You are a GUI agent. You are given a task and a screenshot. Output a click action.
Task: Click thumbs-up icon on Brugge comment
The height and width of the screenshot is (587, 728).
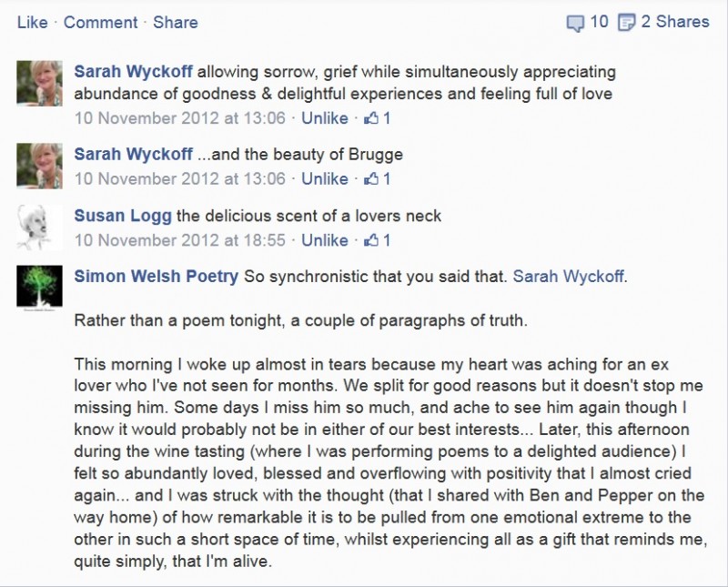[371, 178]
